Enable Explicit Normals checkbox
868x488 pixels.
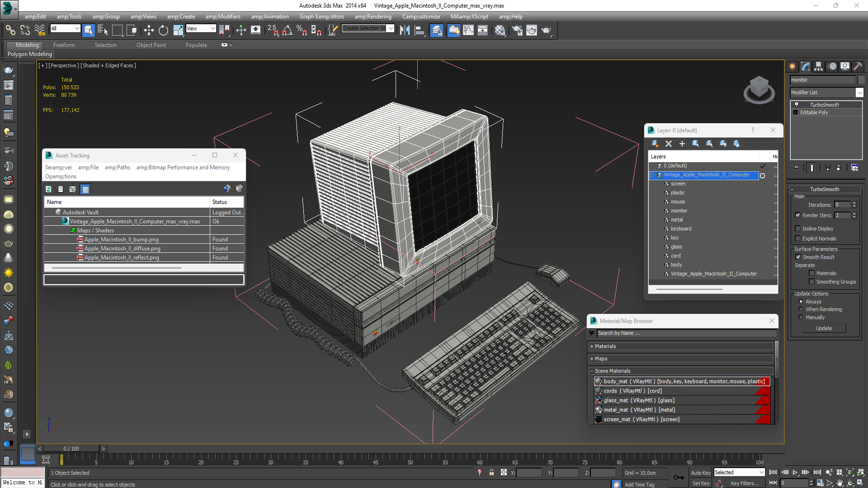pos(797,239)
